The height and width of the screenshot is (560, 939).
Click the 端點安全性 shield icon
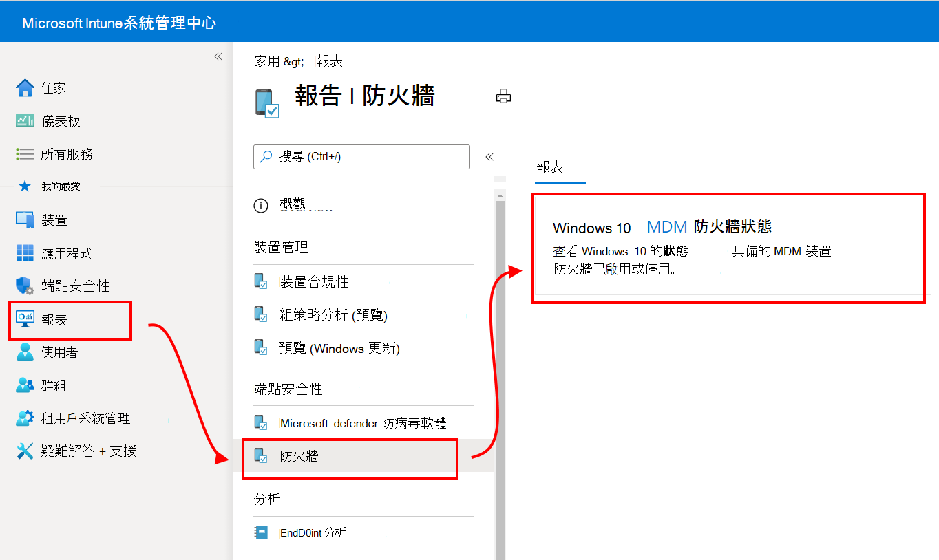(25, 286)
